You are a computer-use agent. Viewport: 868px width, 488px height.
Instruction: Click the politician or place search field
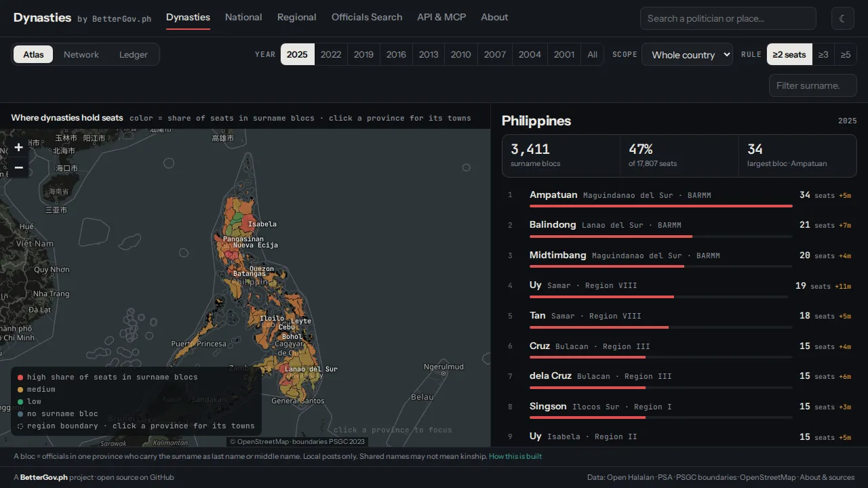(728, 18)
